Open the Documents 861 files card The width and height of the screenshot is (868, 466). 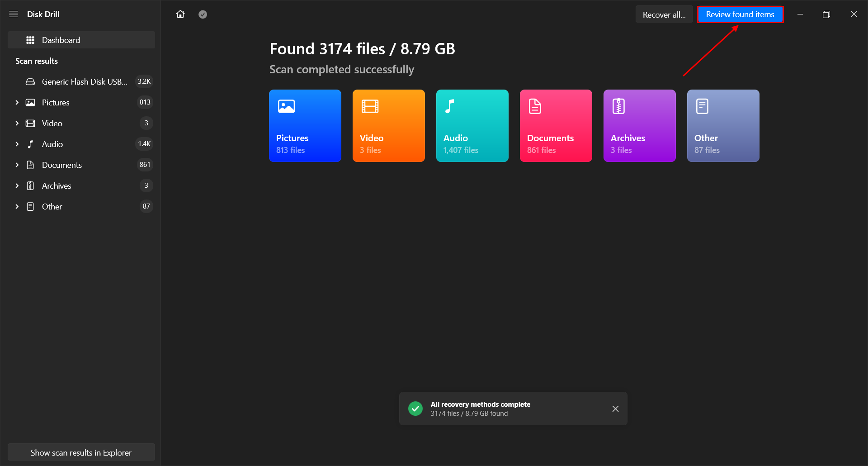556,125
